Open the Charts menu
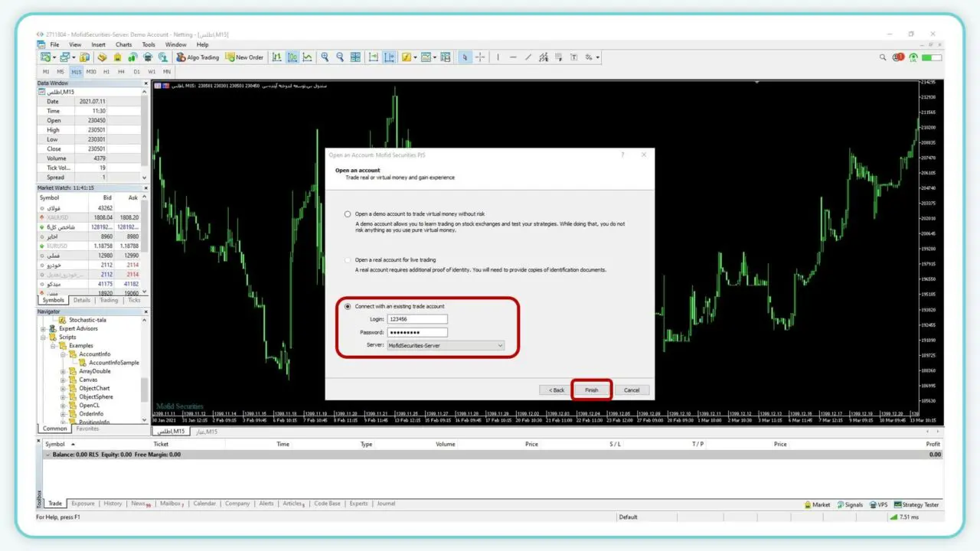This screenshot has height=551, width=980. click(x=123, y=44)
